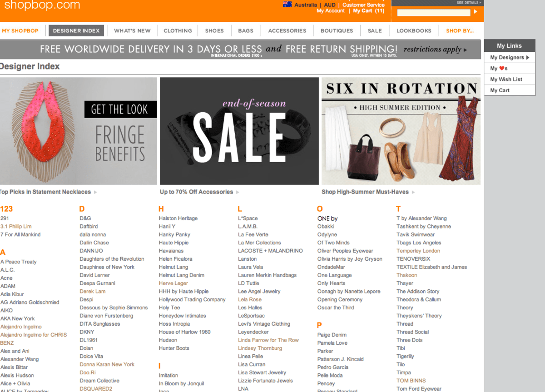Select designer Thakoon from the T column
The height and width of the screenshot is (392, 545).
406,275
